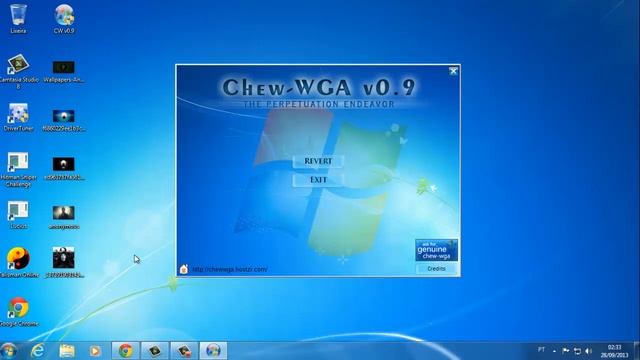
Task: Show hidden tray icons arrow
Action: [x=554, y=351]
